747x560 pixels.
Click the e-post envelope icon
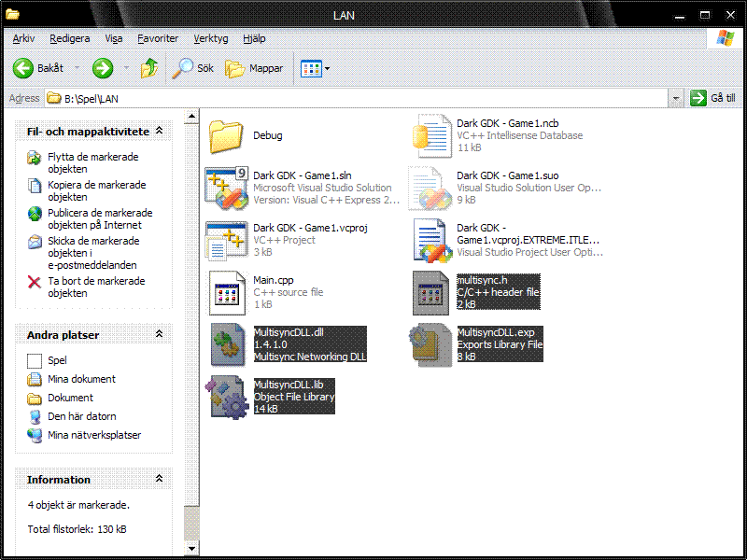pyautogui.click(x=35, y=242)
